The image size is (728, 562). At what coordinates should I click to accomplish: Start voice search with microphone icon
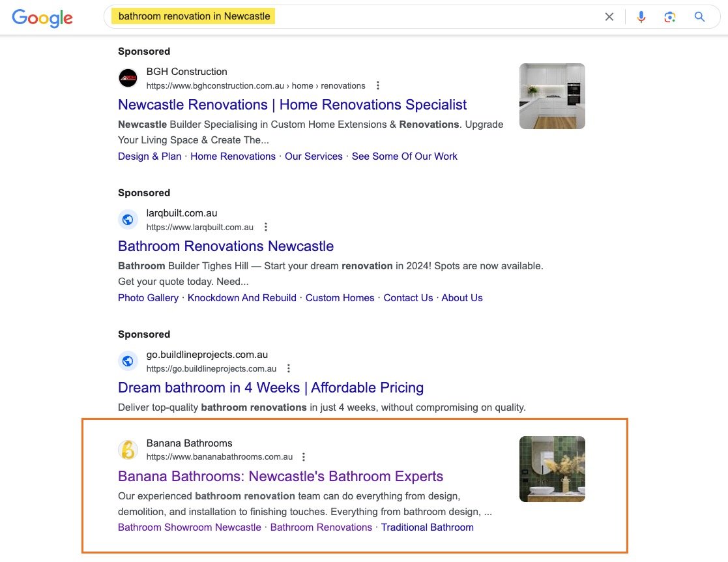click(x=641, y=17)
